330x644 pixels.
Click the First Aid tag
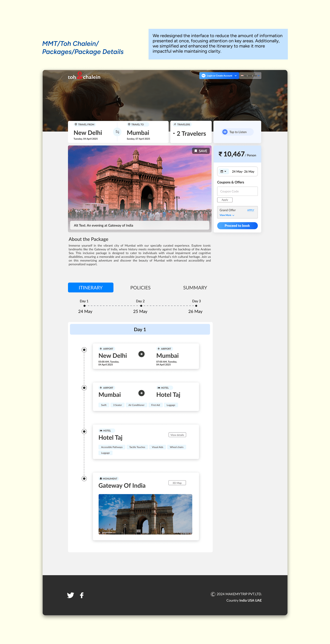[x=156, y=405]
